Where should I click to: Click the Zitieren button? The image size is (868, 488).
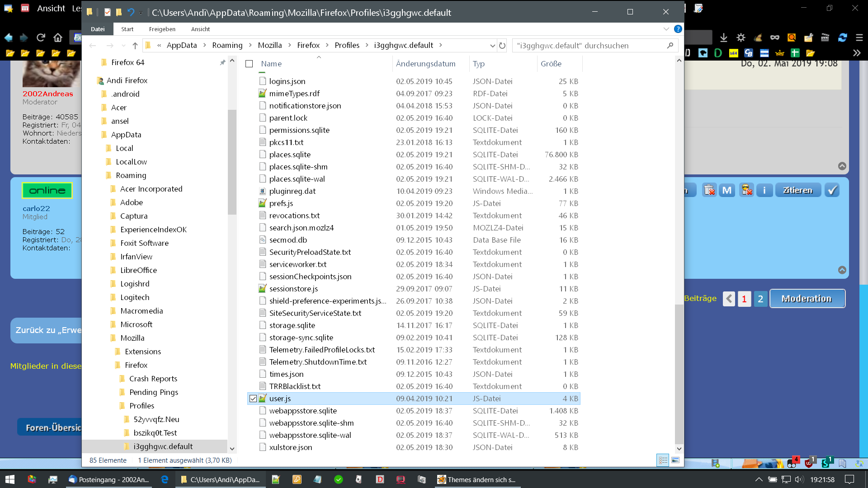[x=798, y=190]
